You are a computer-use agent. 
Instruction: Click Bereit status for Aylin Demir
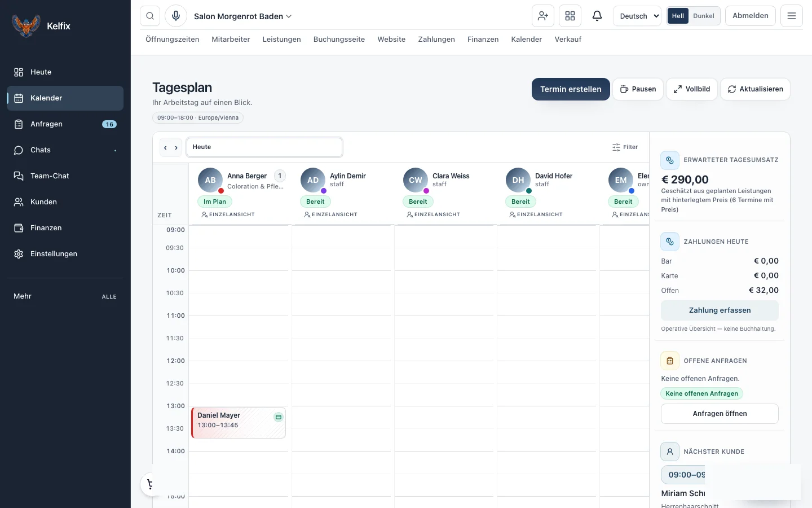(315, 202)
